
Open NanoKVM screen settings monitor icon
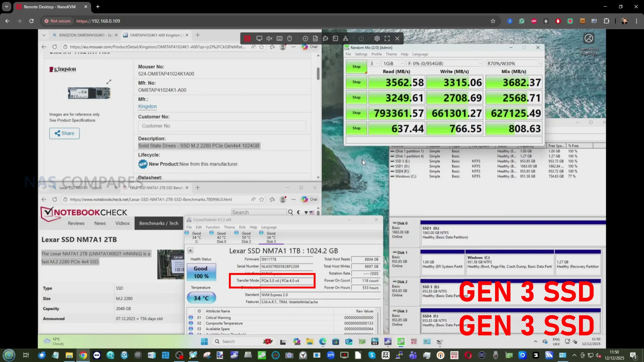[x=259, y=38]
